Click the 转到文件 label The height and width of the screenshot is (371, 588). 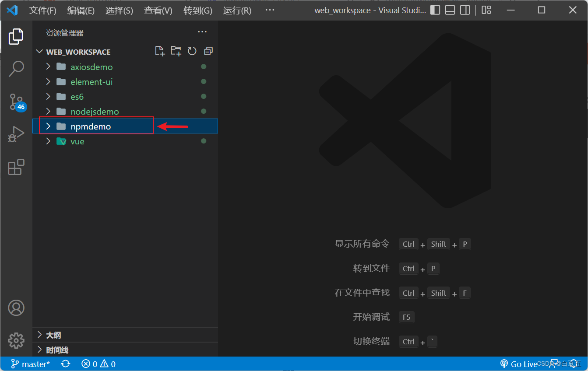[371, 268]
